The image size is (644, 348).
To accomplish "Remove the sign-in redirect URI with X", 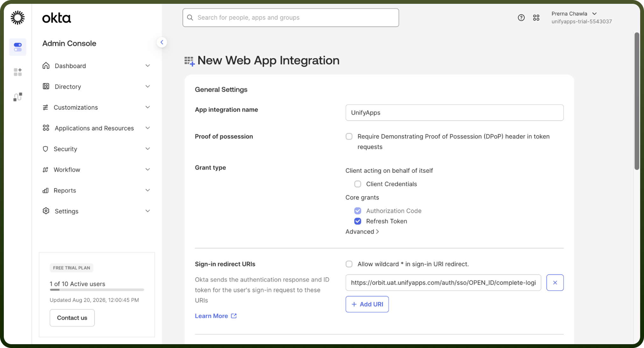I will (555, 282).
